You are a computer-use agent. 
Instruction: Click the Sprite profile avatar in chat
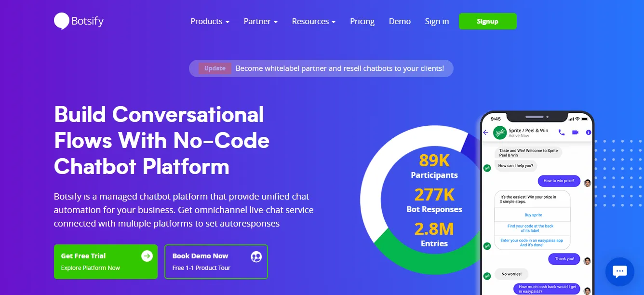(500, 132)
